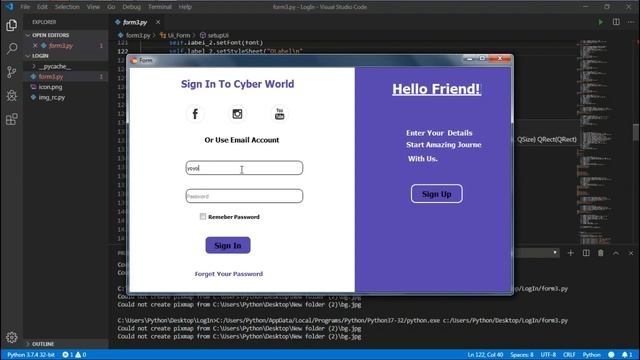This screenshot has height=360, width=640.
Task: Open the Debug menu
Action: [131, 7]
